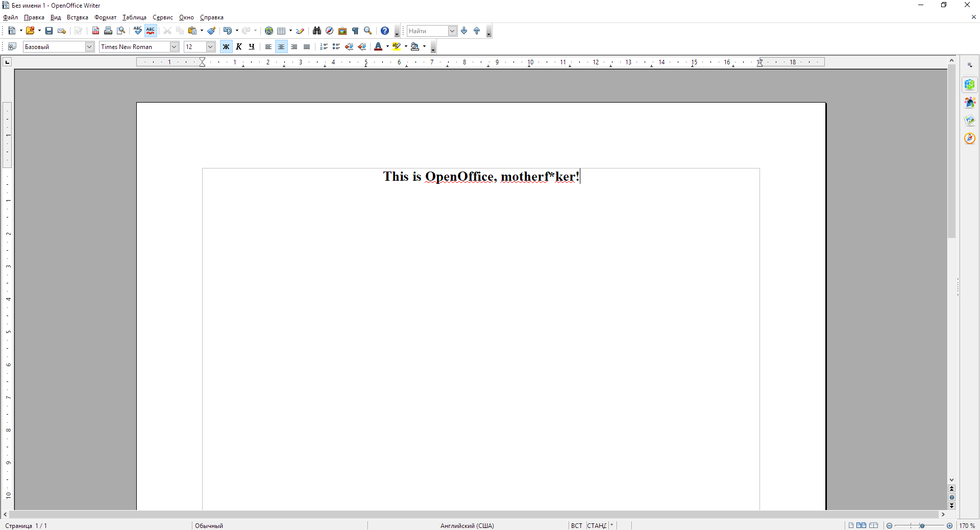980x530 pixels.
Task: Open Page Preview icon
Action: click(121, 31)
